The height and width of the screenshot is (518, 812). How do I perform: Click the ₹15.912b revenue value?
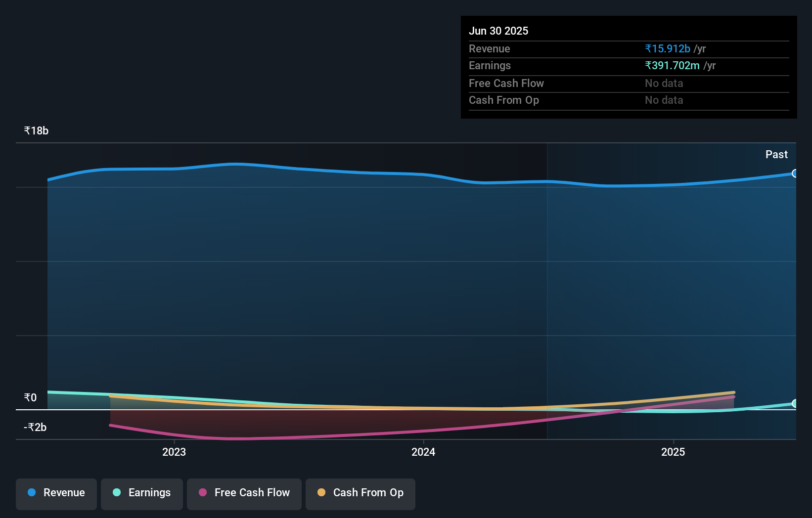coord(668,48)
